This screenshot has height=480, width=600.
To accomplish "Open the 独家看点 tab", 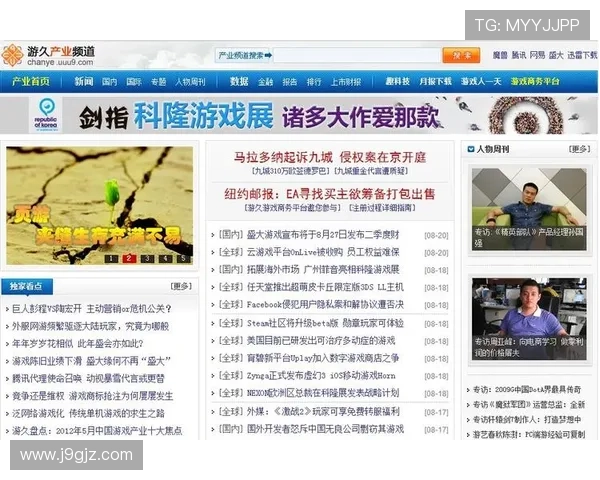I will click(x=27, y=286).
